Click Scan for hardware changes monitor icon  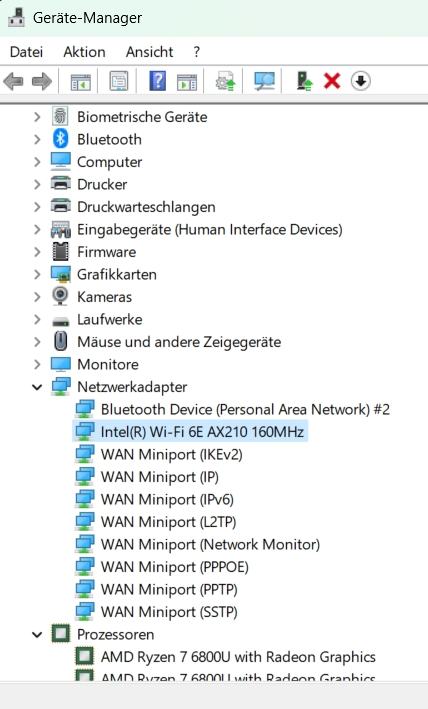(264, 82)
